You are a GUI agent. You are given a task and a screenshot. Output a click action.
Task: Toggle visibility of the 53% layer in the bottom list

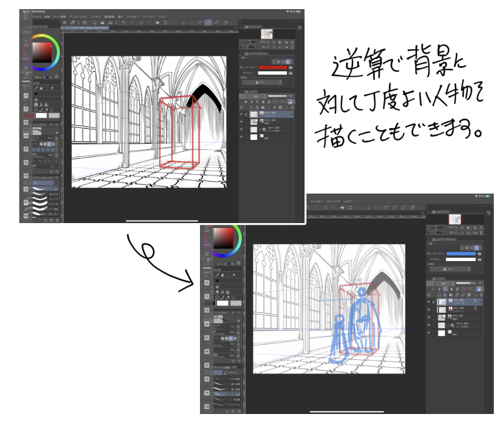coord(429,317)
